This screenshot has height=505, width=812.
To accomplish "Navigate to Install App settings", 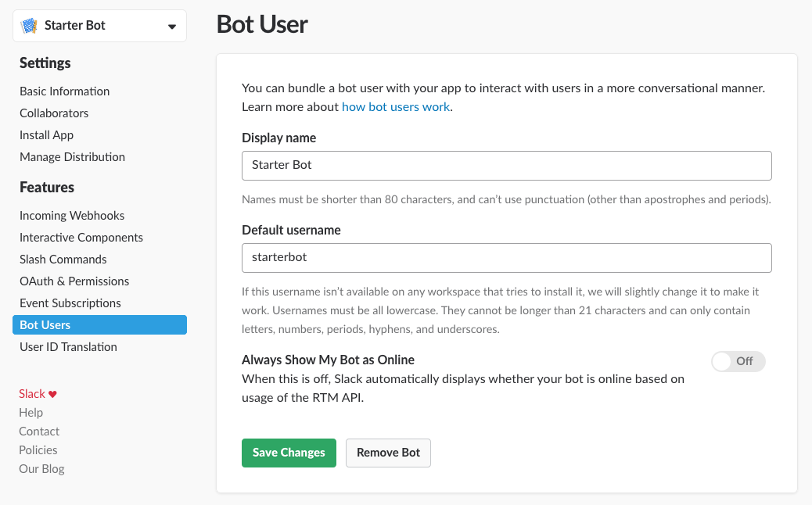I will pyautogui.click(x=46, y=135).
